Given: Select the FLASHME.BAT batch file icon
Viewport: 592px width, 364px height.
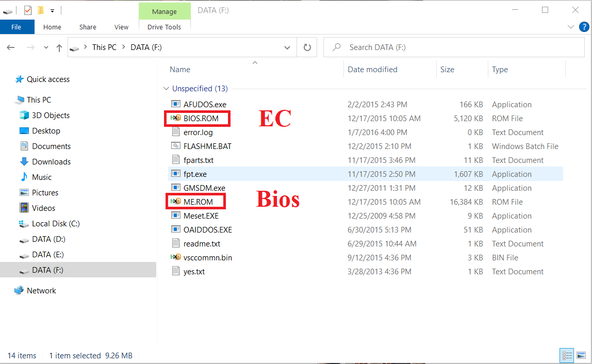Looking at the screenshot, I should 175,146.
